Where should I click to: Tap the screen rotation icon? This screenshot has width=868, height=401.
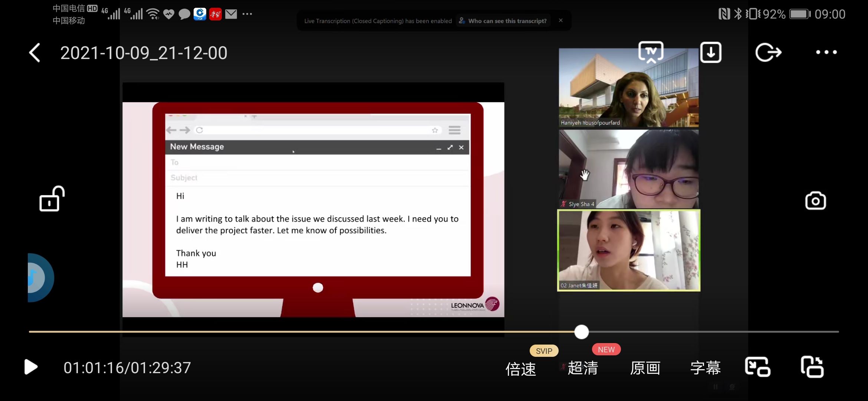tap(812, 367)
